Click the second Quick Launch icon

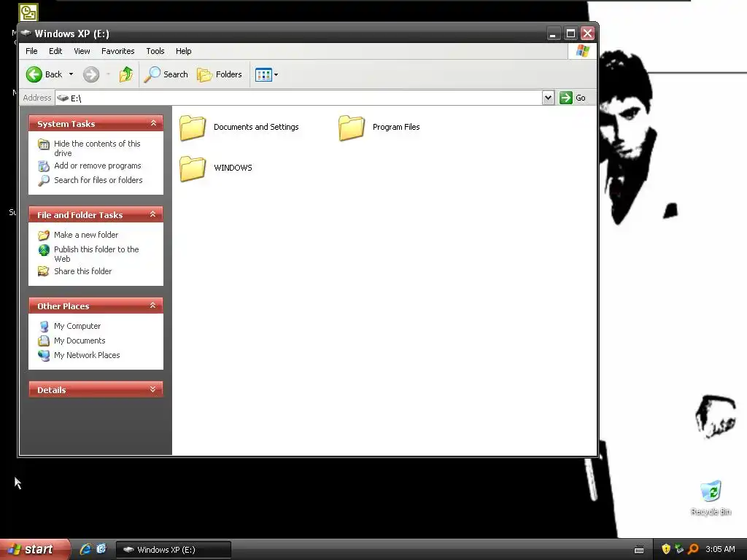pyautogui.click(x=101, y=549)
